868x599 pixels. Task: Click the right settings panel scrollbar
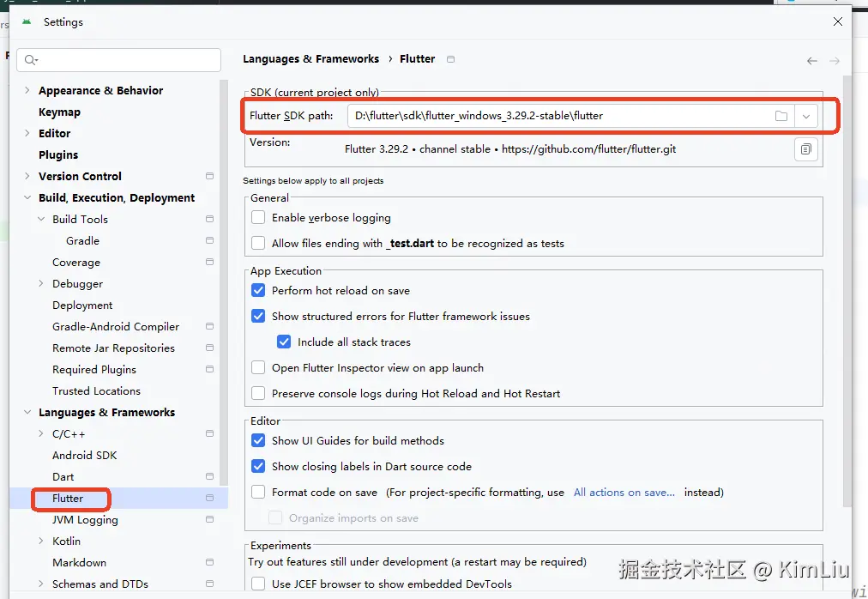pyautogui.click(x=847, y=291)
